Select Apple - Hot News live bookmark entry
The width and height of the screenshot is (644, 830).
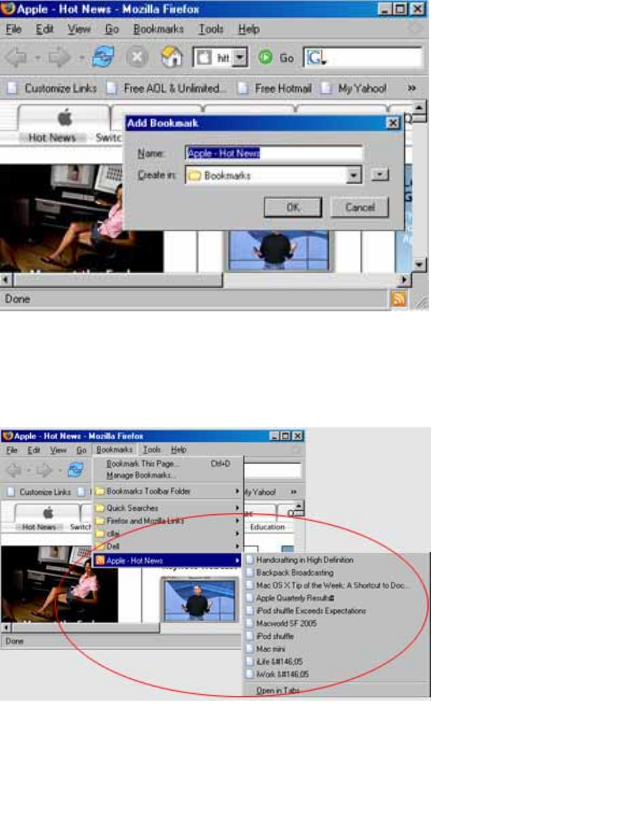click(168, 560)
